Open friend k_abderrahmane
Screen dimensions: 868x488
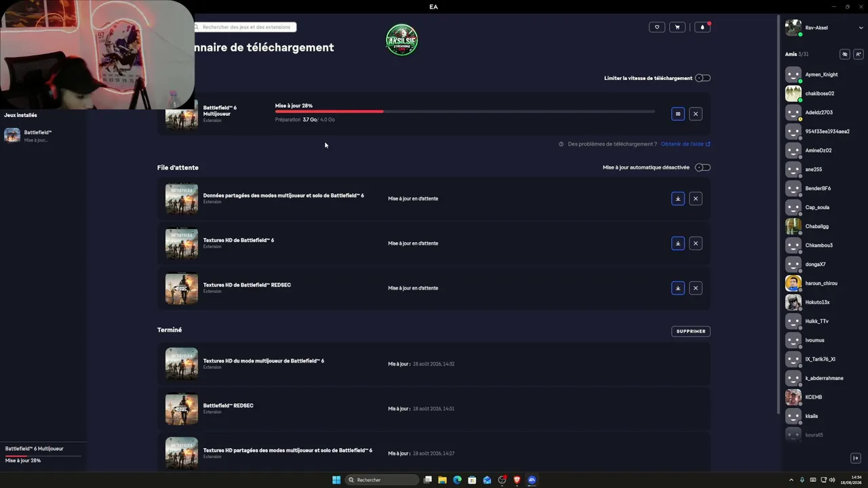pos(824,378)
